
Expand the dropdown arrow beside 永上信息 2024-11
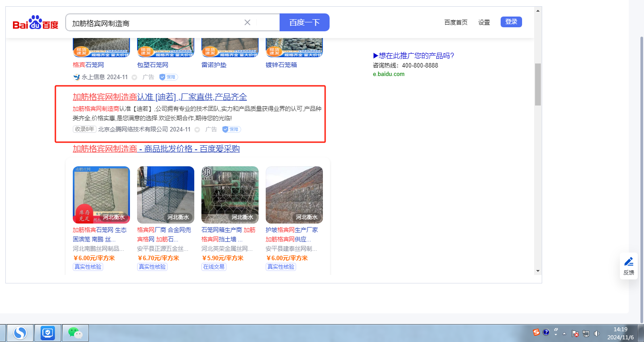click(134, 77)
